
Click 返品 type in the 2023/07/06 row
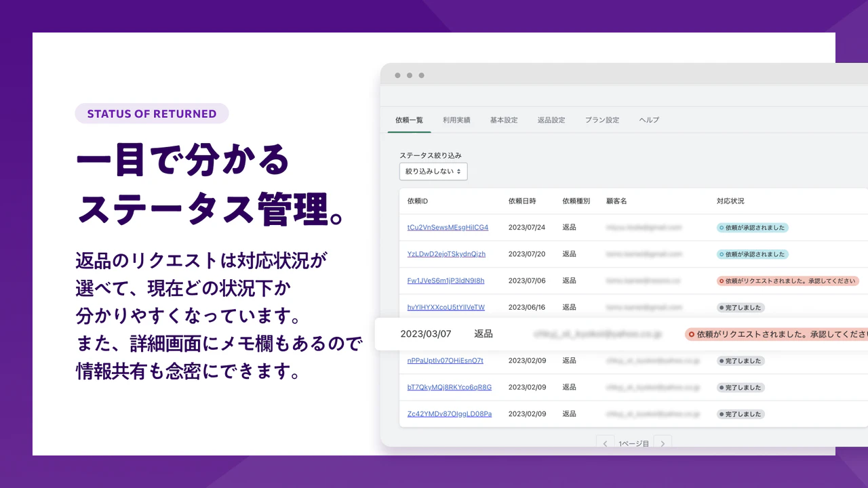569,281
